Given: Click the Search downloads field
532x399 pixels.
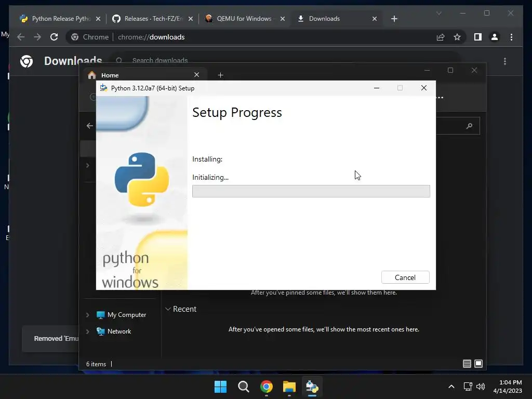Looking at the screenshot, I should [285, 60].
